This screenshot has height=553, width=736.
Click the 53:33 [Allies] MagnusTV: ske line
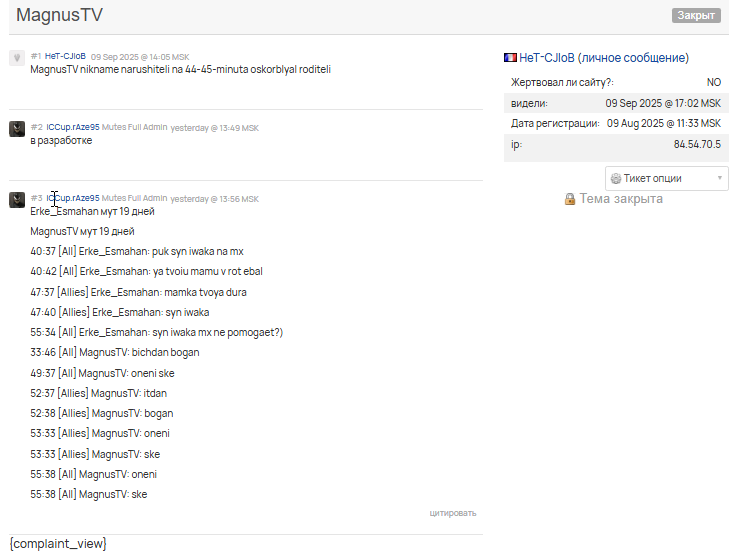(95, 454)
